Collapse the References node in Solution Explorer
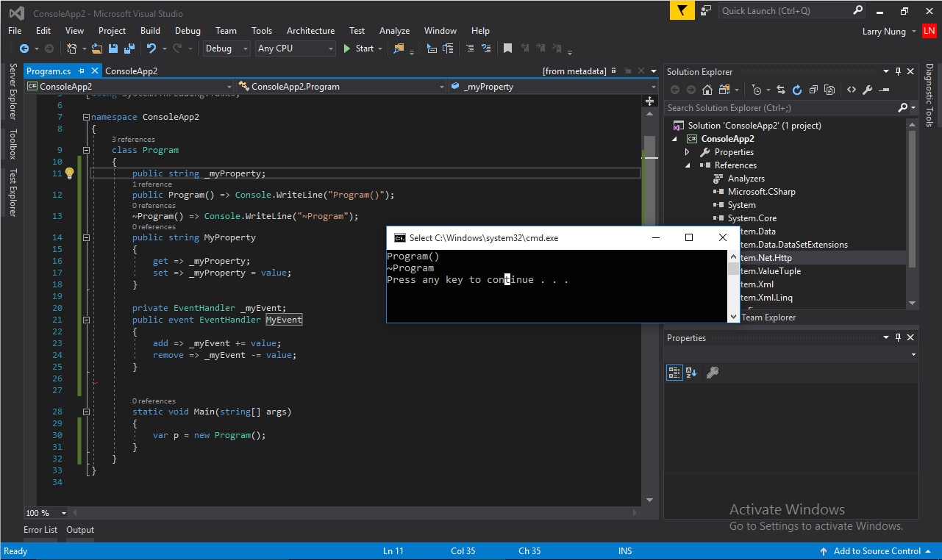Viewport: 942px width, 560px height. pos(688,165)
